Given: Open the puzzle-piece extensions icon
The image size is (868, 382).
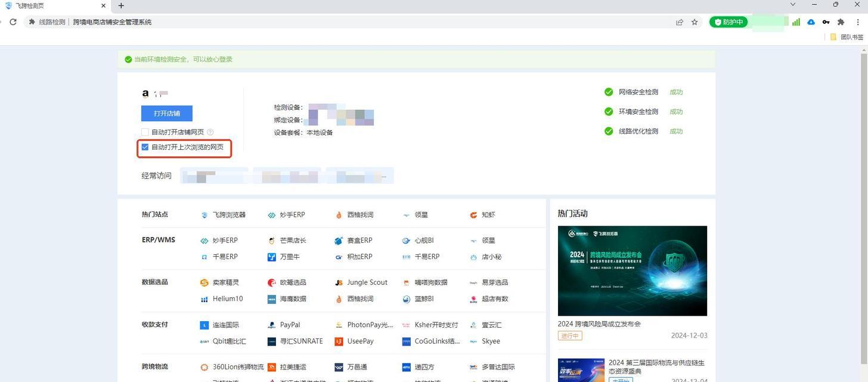Looking at the screenshot, I should click(841, 22).
